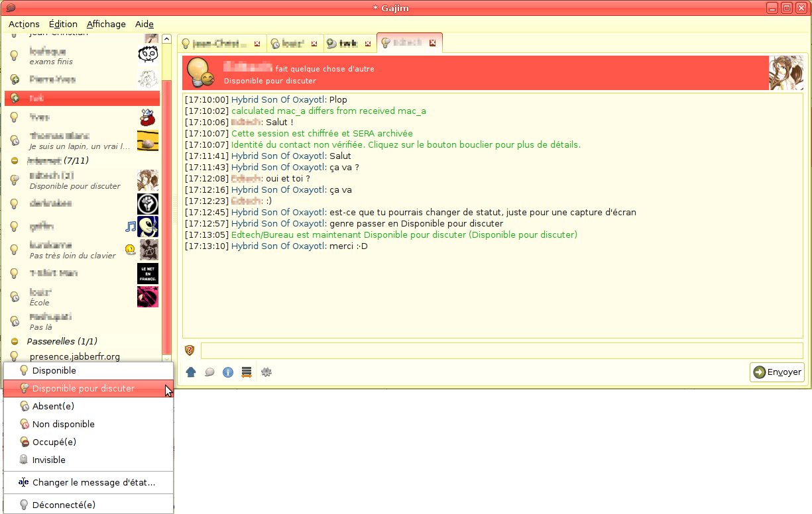Click the 'Identité du contact non vérifiée' notice
Viewport: 812px width, 514px height.
point(406,144)
